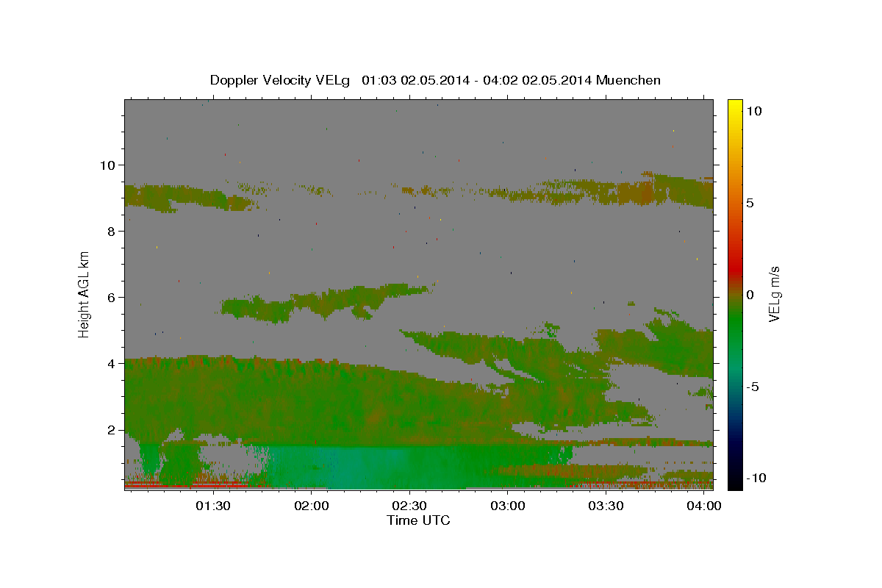The width and height of the screenshot is (882, 588).
Task: Click the 02:00 time tick label
Action: [x=311, y=506]
